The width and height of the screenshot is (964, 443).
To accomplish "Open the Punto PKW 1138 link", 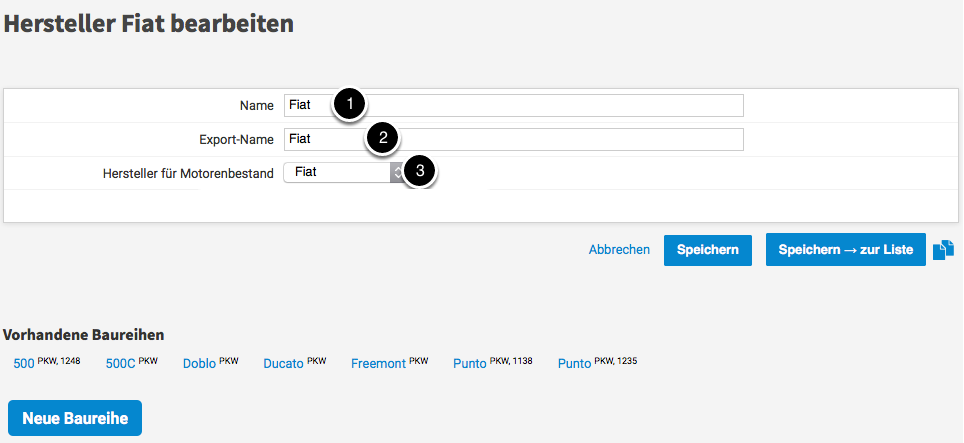I will [x=470, y=364].
